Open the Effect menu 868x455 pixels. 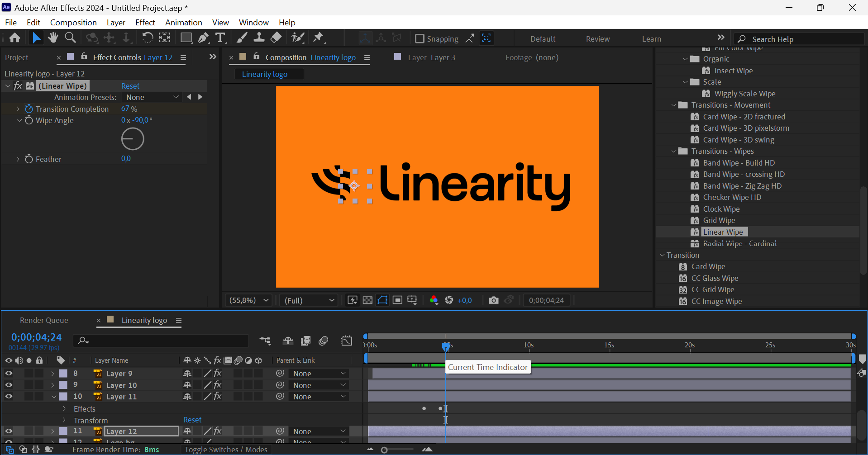pyautogui.click(x=145, y=23)
